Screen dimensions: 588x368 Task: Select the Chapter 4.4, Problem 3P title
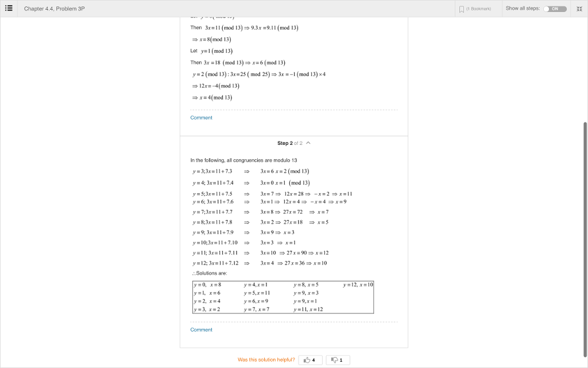55,8
